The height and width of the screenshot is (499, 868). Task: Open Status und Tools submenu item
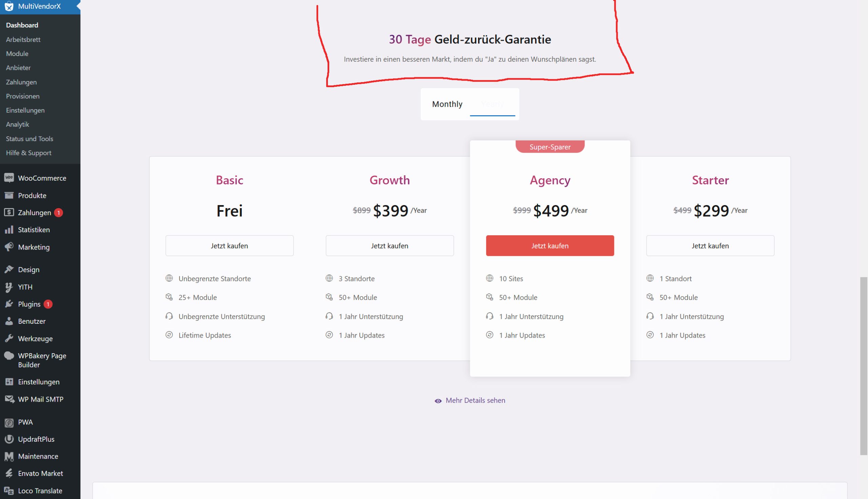click(x=29, y=139)
